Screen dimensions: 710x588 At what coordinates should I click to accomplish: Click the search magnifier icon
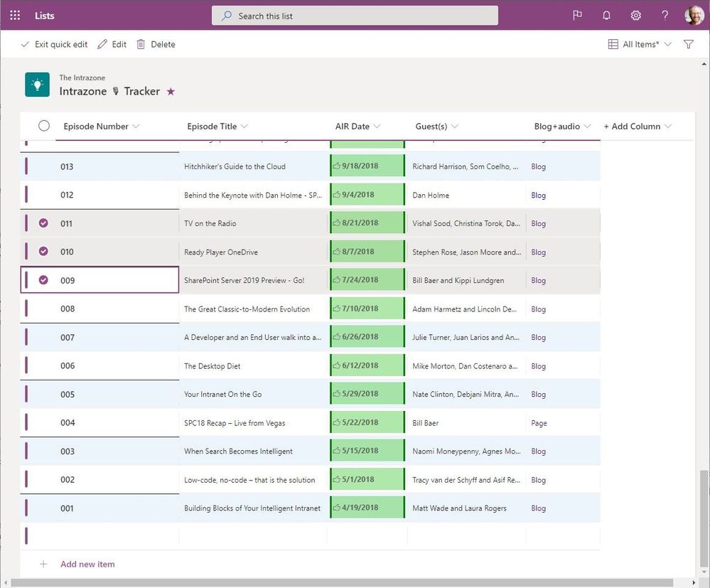coord(227,16)
